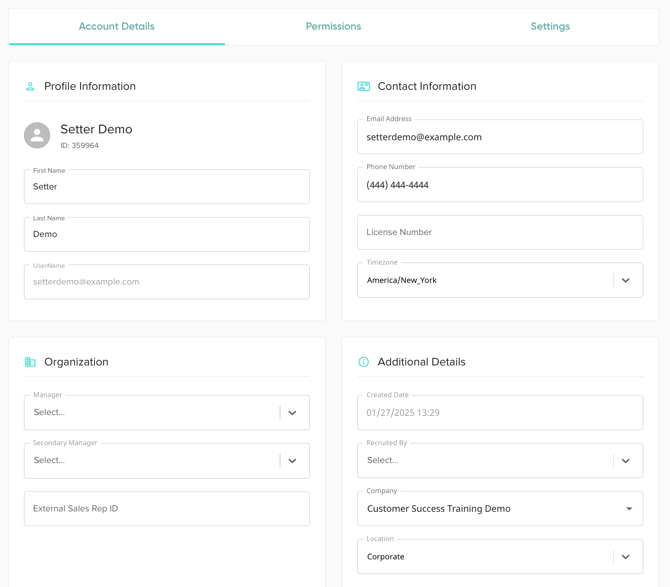
Task: Select the Account Details tab
Action: 117,26
